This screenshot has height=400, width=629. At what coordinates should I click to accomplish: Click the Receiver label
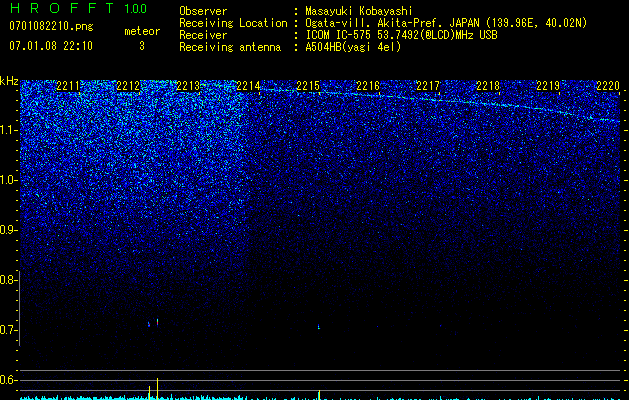(x=203, y=35)
